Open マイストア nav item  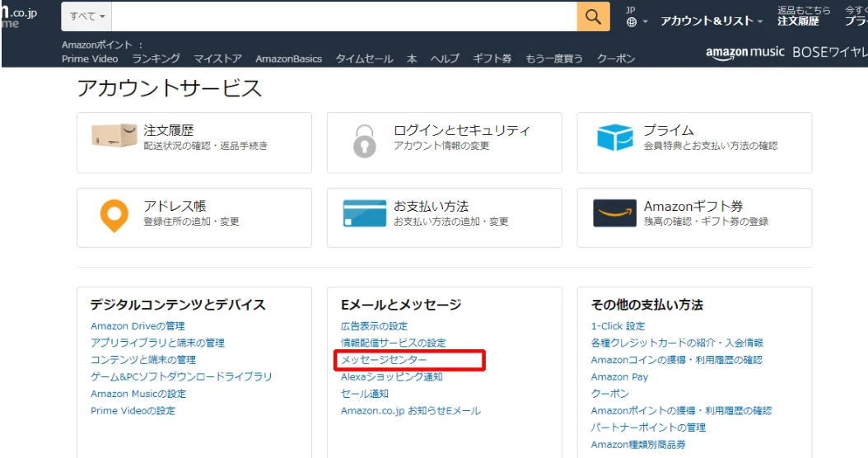[217, 58]
